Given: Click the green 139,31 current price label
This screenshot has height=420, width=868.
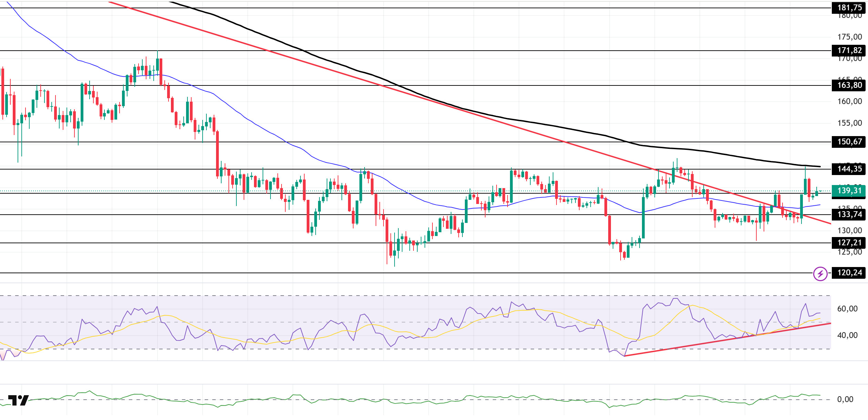Looking at the screenshot, I should pyautogui.click(x=849, y=191).
